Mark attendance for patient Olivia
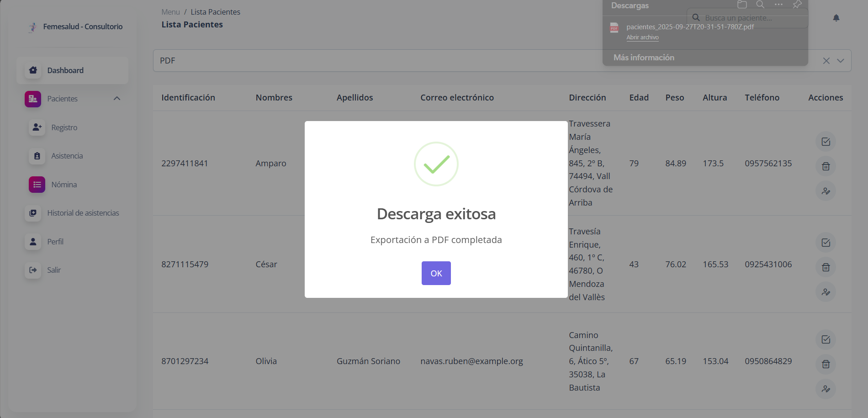Viewport: 868px width, 418px height. [x=826, y=339]
